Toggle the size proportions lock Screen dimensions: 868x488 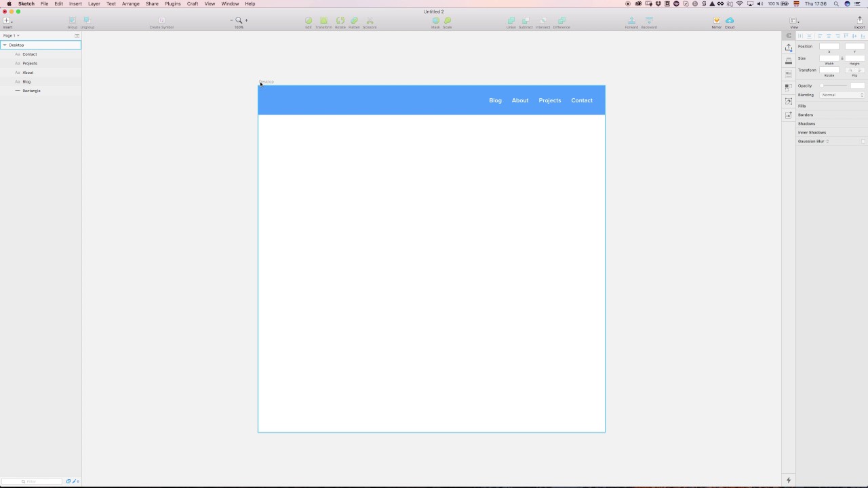click(842, 58)
